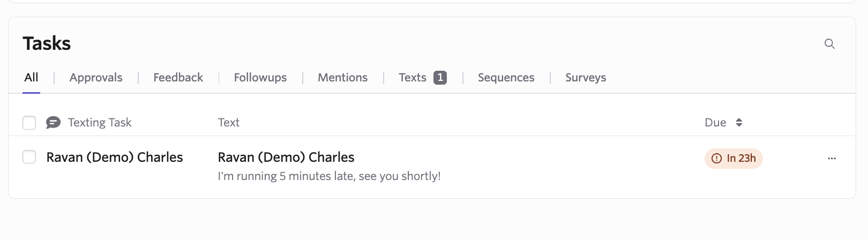Switch to the All tab

(x=31, y=78)
